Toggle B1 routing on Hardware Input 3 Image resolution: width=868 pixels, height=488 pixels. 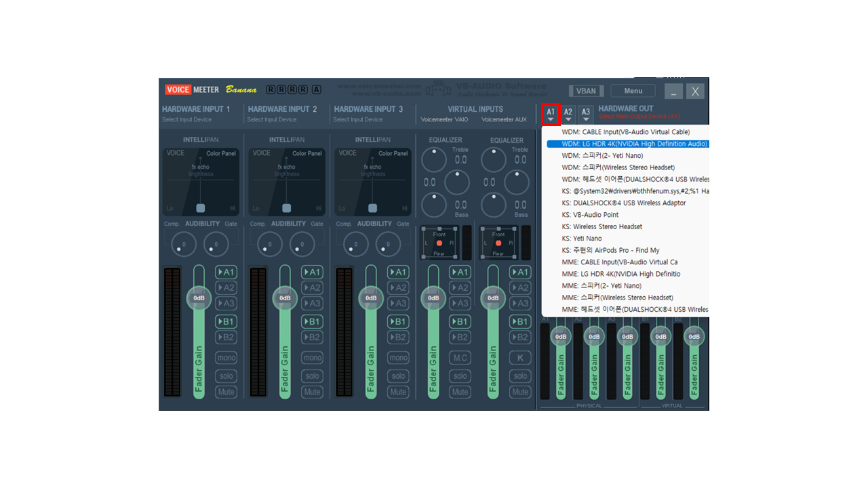coord(398,321)
